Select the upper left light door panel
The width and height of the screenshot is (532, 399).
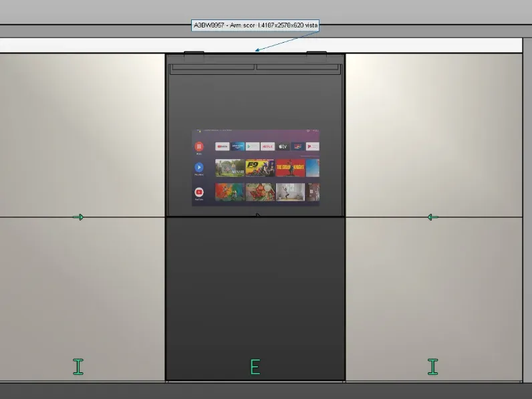coord(82,135)
